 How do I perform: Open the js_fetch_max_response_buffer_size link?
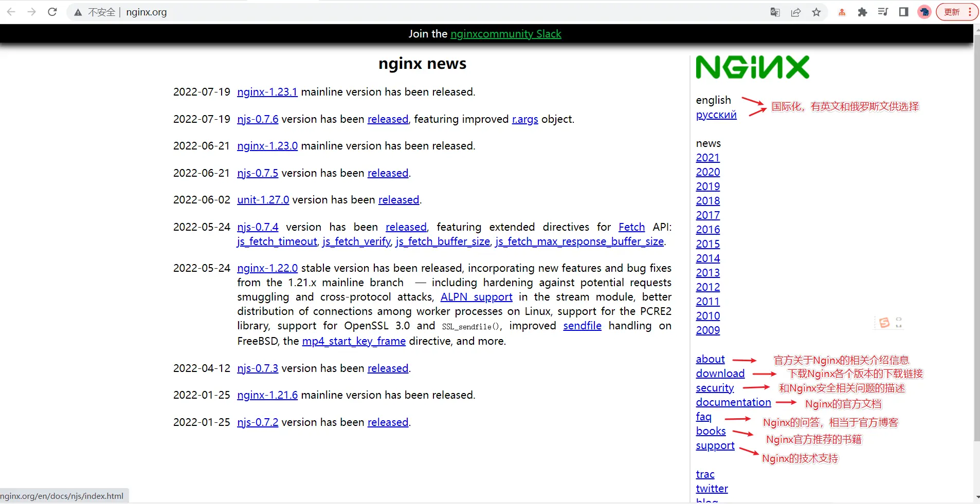579,241
